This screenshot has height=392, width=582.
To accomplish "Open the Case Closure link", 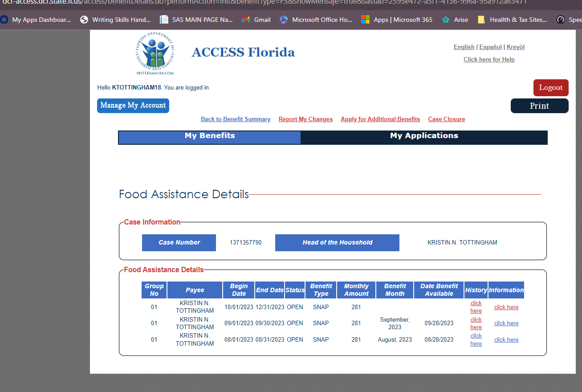I will [x=446, y=119].
